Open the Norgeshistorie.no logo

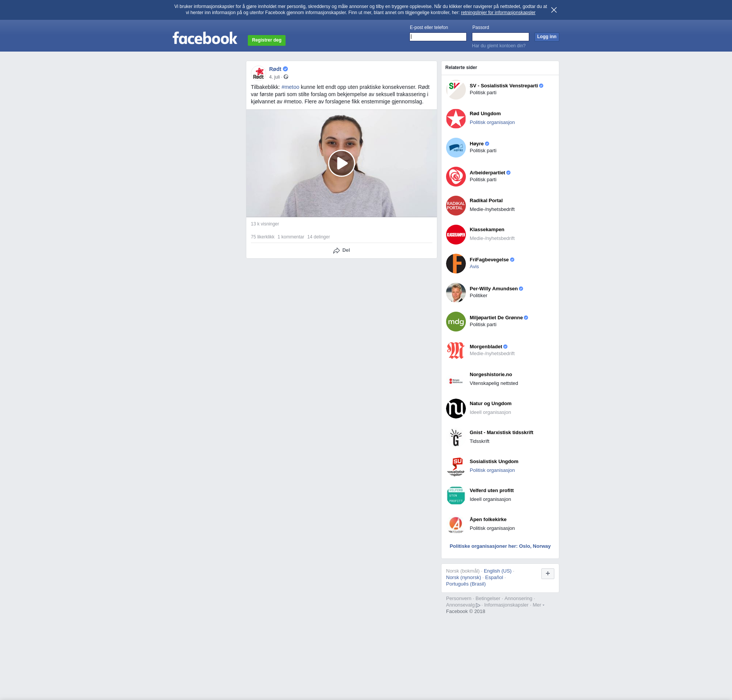[456, 380]
